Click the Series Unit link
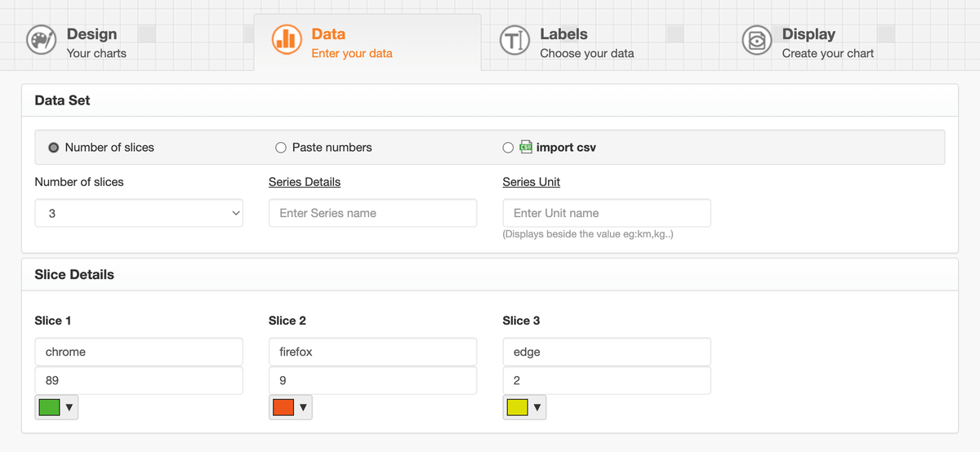 tap(531, 182)
